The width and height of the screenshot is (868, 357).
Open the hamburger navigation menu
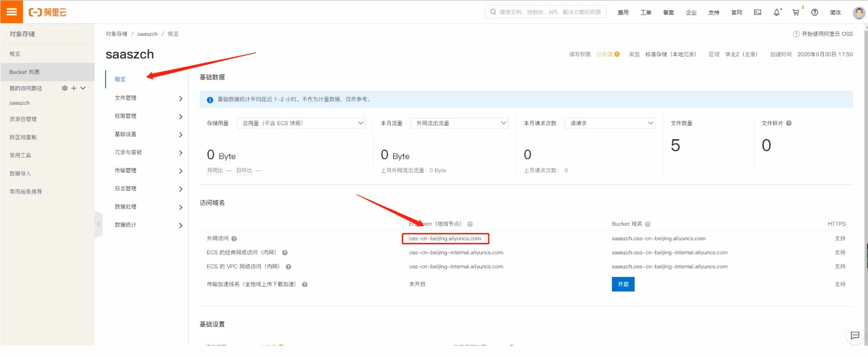coord(11,12)
